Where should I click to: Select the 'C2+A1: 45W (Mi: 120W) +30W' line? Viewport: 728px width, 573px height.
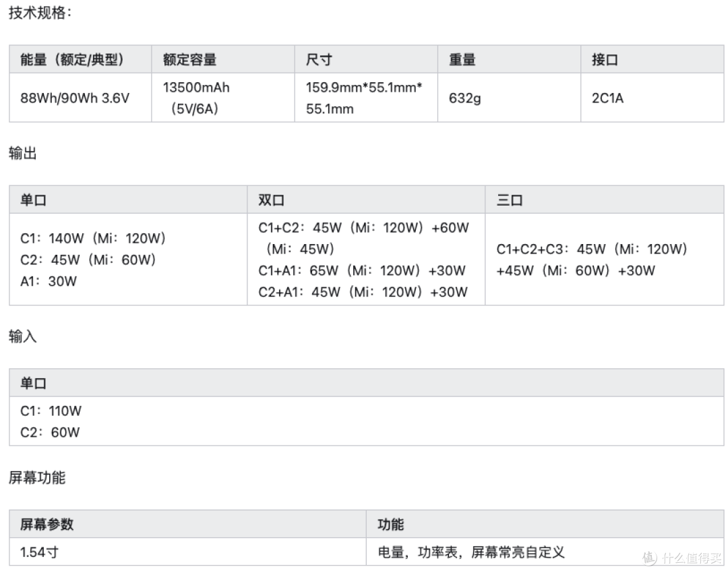coord(363,292)
